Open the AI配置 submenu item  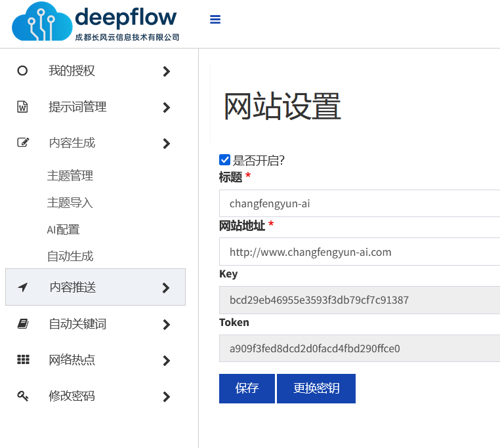point(63,230)
